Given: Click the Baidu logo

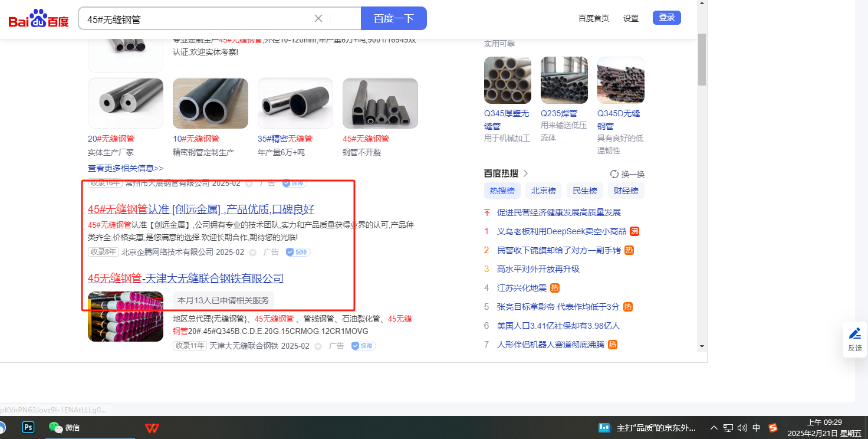Looking at the screenshot, I should click(x=38, y=19).
